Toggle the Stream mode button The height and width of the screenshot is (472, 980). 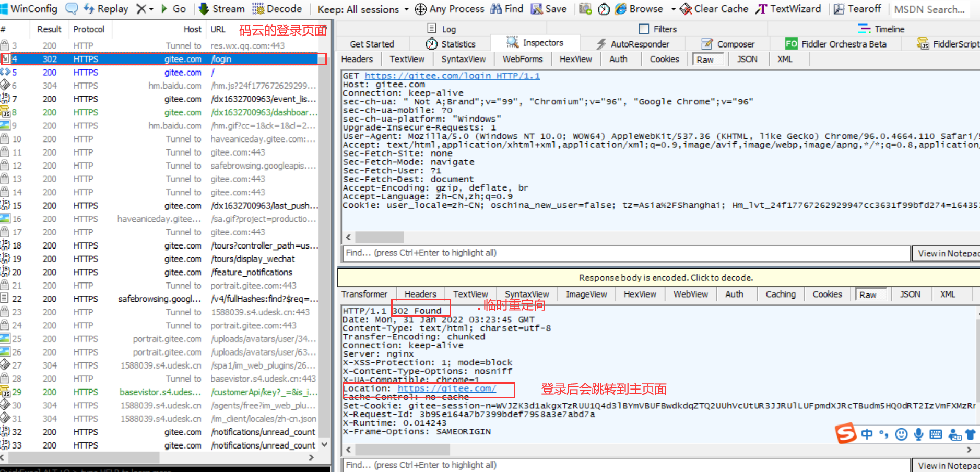click(x=222, y=8)
